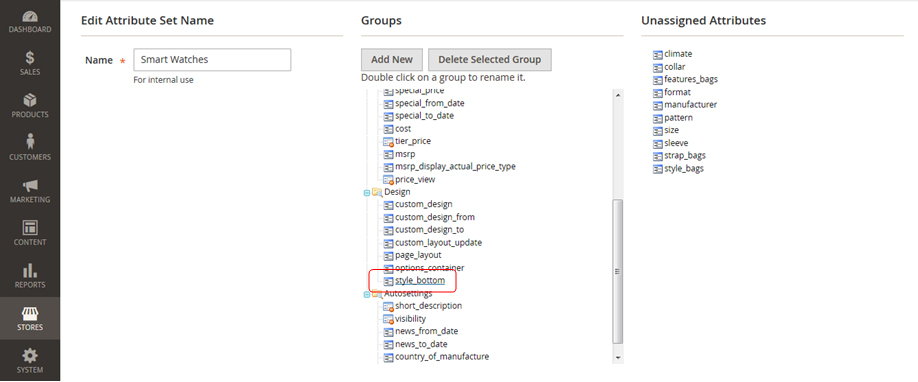Select the special_to_date attribute
This screenshot has width=918, height=382.
(424, 115)
